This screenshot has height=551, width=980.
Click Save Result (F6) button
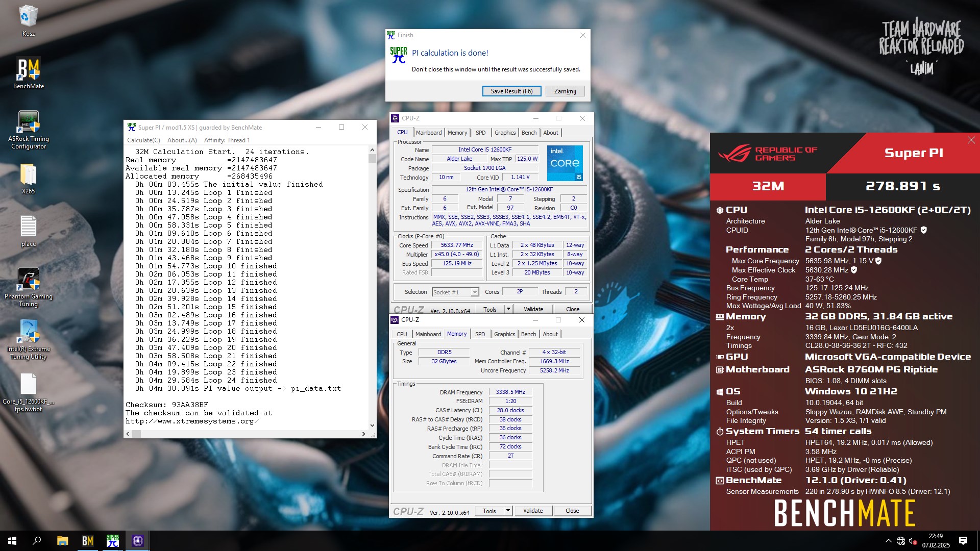pyautogui.click(x=512, y=91)
